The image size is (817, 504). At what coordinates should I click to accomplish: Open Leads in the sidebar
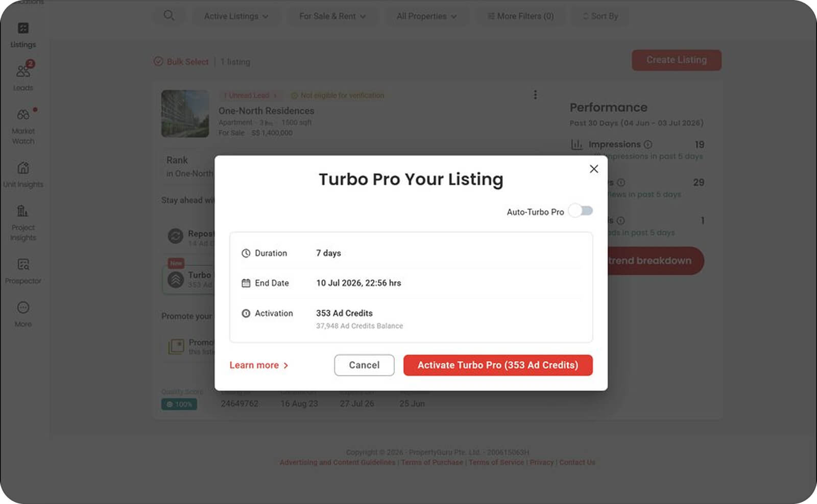pos(23,78)
